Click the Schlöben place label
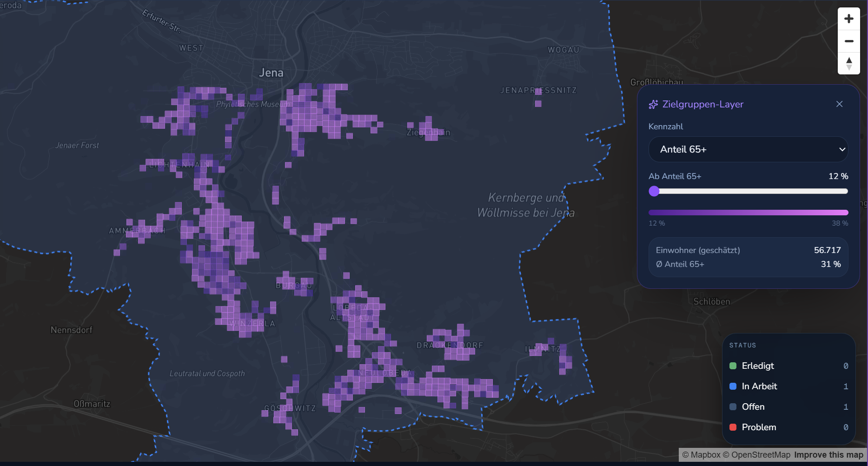The image size is (868, 466). click(711, 301)
